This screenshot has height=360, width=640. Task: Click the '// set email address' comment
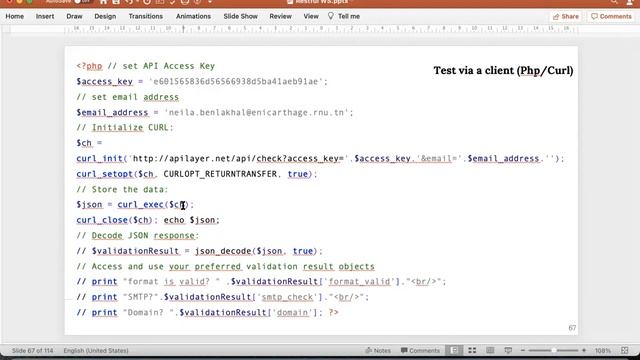tap(127, 97)
